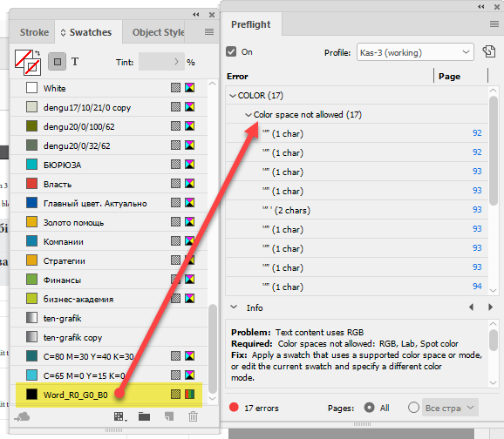Viewport: 504px width, 439px height.
Task: Select the Главный цвет. Актуально swatch
Action: tap(109, 203)
